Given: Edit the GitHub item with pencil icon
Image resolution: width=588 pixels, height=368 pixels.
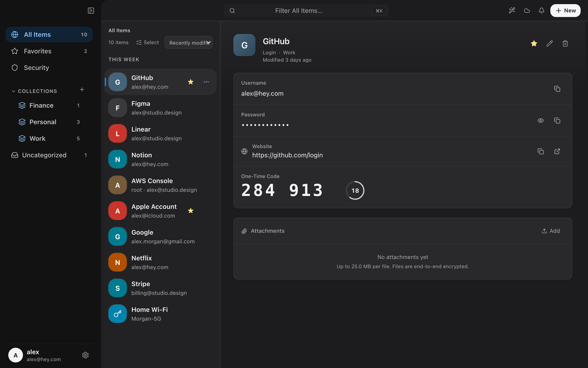Looking at the screenshot, I should click(x=550, y=43).
